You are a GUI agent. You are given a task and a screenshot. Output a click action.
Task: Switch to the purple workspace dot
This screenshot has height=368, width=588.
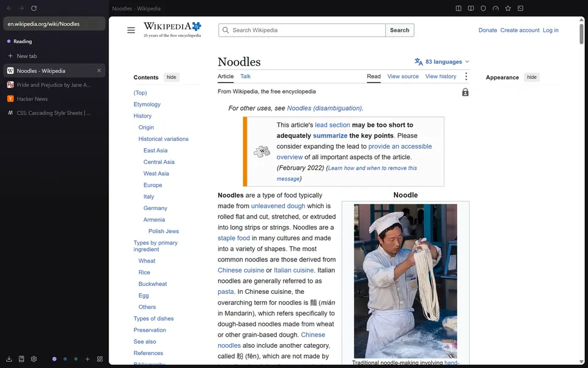(55, 359)
